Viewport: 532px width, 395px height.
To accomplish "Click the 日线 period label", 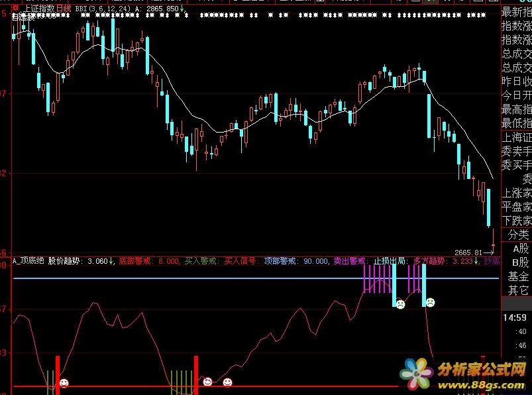I will (64, 9).
